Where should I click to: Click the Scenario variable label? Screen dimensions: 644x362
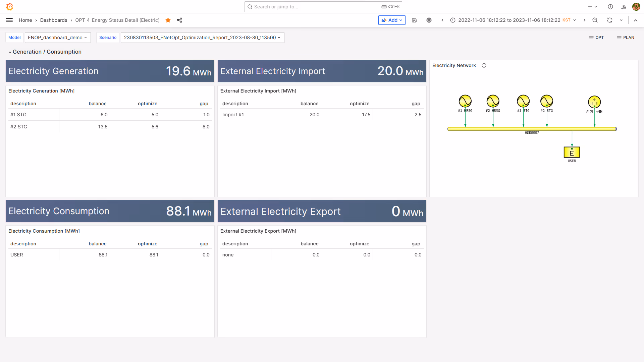[108, 38]
